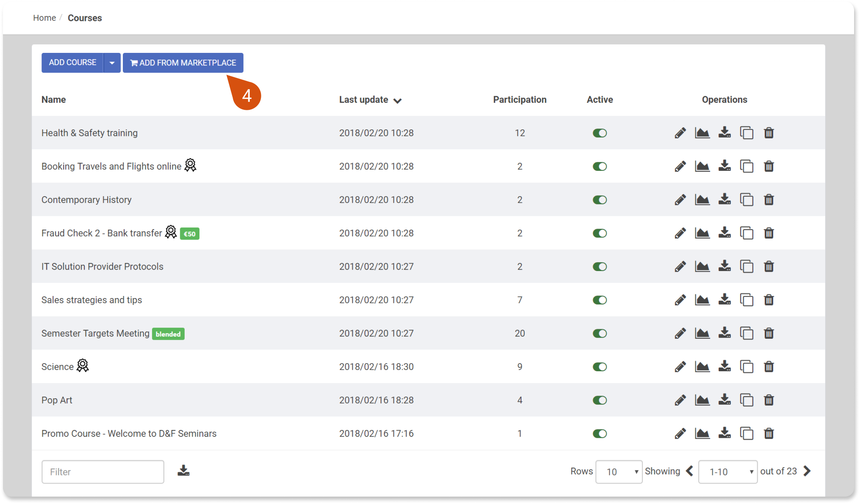Click the Add Course button

point(73,63)
